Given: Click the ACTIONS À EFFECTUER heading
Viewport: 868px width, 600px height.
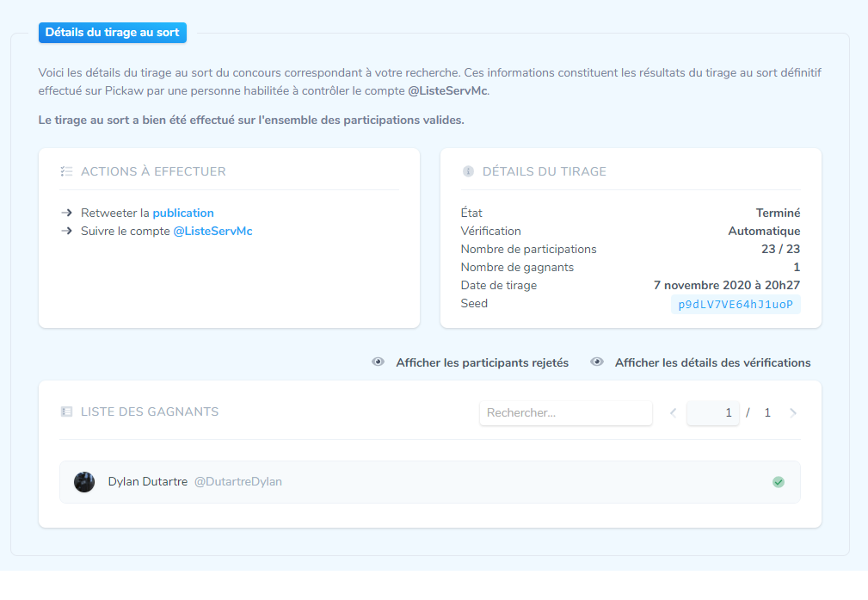Looking at the screenshot, I should coord(153,171).
